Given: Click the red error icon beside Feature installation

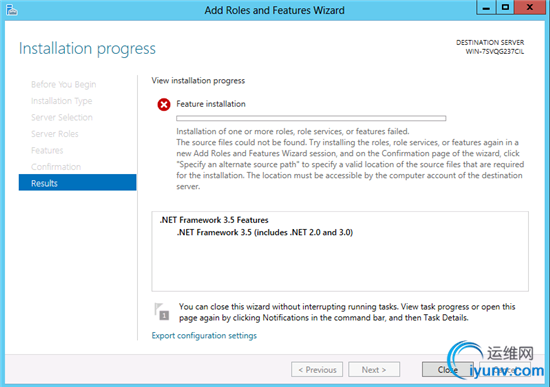Looking at the screenshot, I should pyautogui.click(x=164, y=105).
